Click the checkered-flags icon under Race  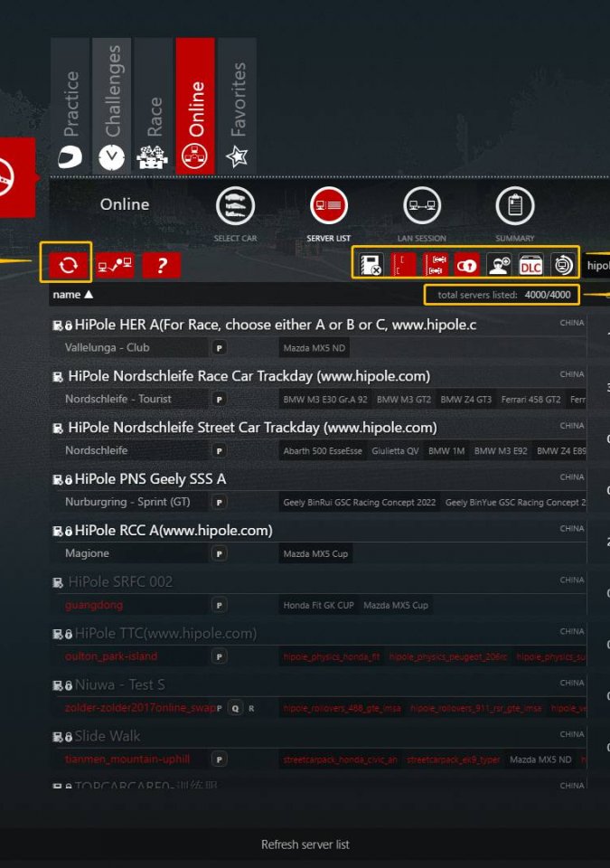click(153, 157)
